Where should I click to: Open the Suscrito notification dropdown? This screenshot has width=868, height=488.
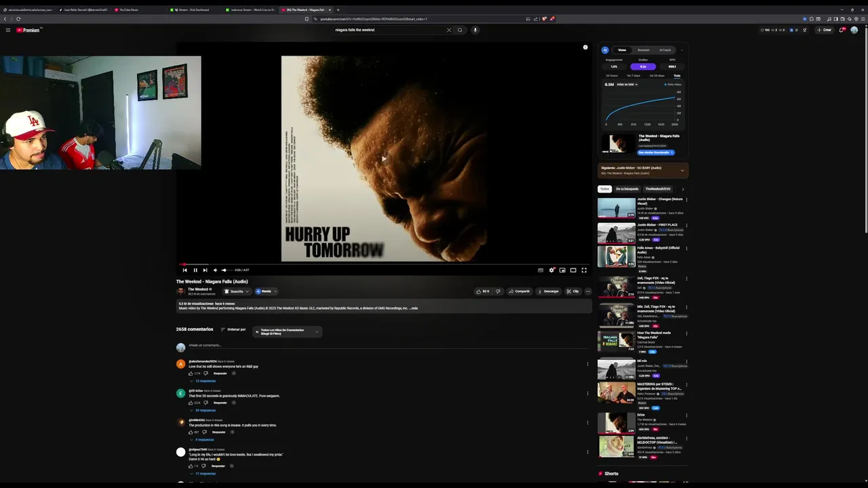pos(237,291)
